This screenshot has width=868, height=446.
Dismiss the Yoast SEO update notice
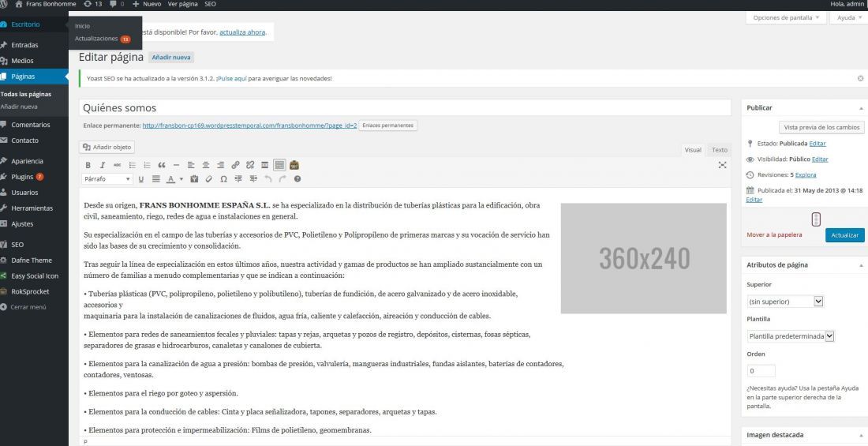click(x=860, y=79)
